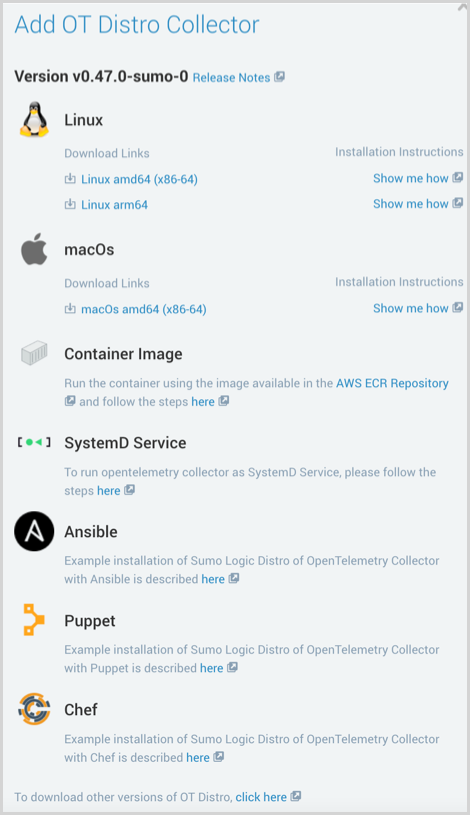Open Show me how for Linux arm64

411,204
